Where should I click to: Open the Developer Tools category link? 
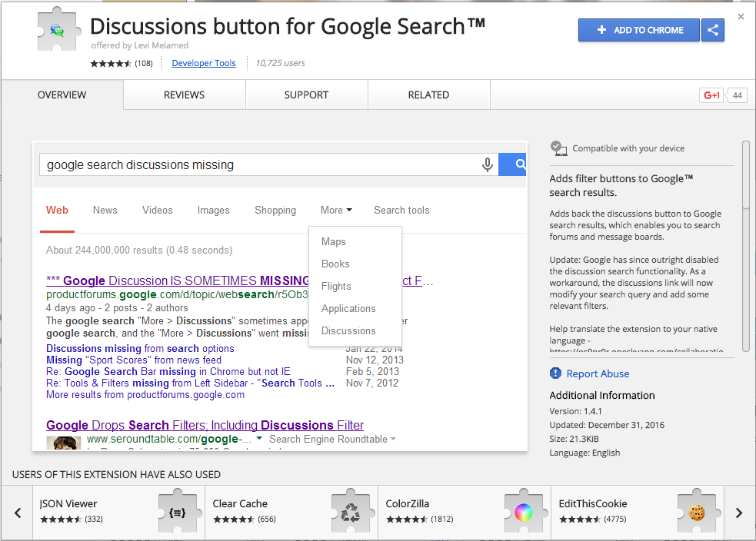204,63
